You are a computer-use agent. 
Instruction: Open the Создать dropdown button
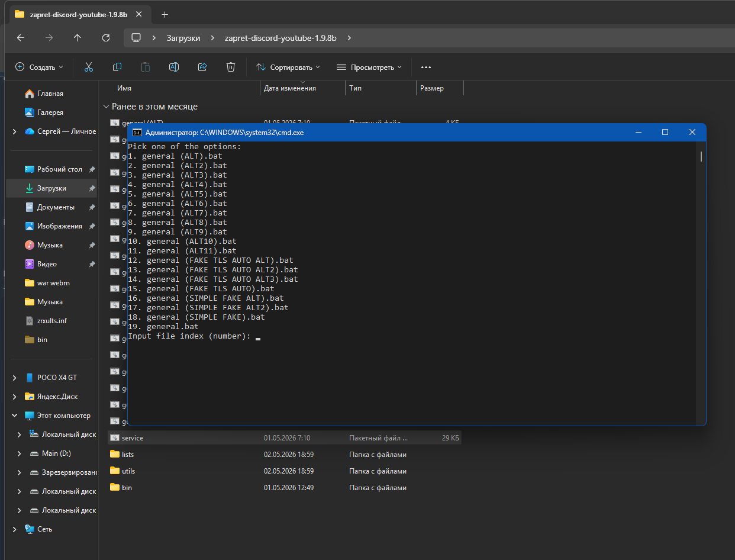39,67
